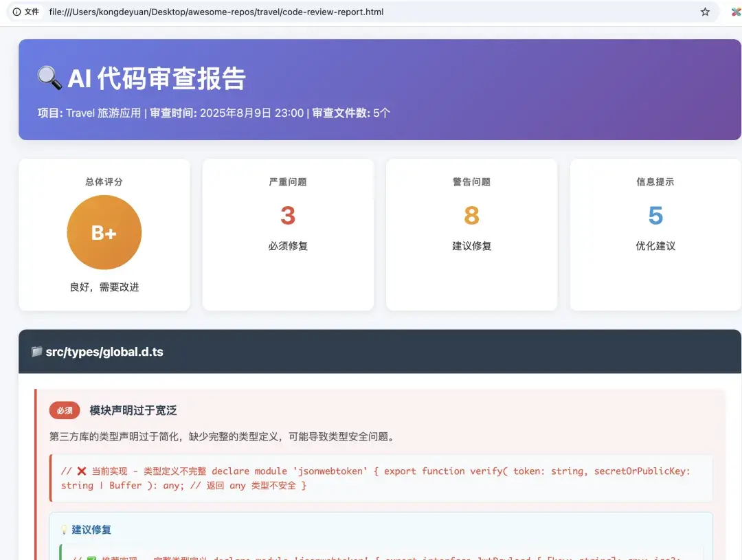Viewport: 742px width, 560px height.
Task: Select the 总体评分 summary card
Action: [x=104, y=234]
